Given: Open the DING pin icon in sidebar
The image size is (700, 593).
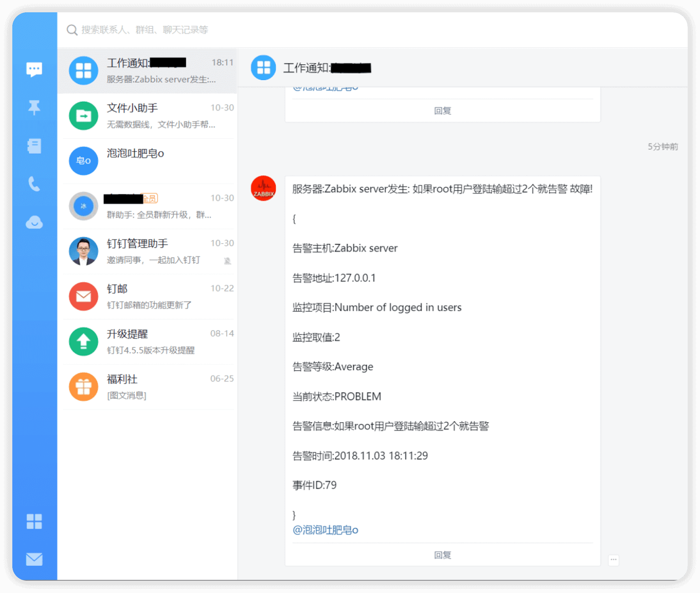Looking at the screenshot, I should (x=34, y=107).
